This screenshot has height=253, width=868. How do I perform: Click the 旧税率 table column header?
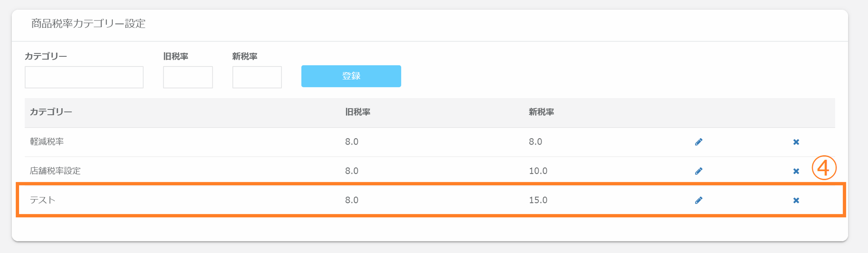click(x=358, y=112)
